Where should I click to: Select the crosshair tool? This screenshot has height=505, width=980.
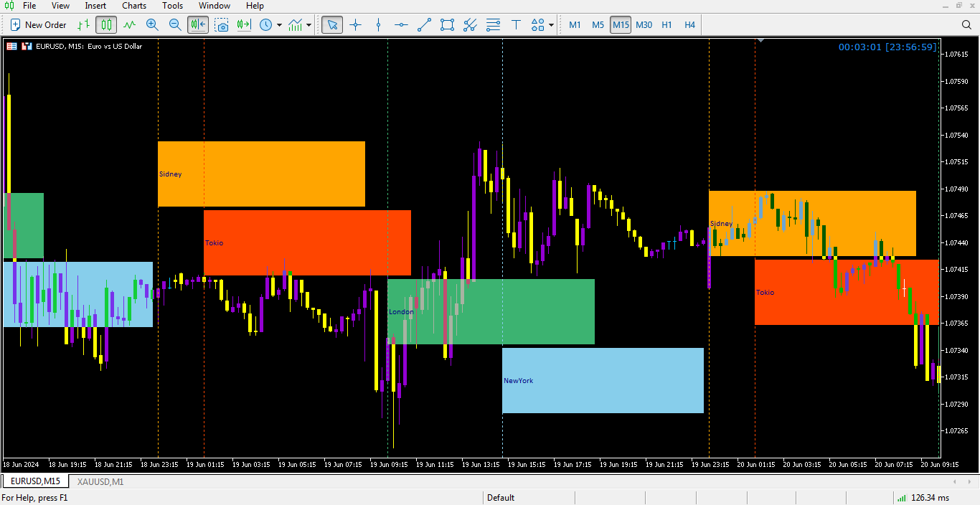click(x=355, y=24)
